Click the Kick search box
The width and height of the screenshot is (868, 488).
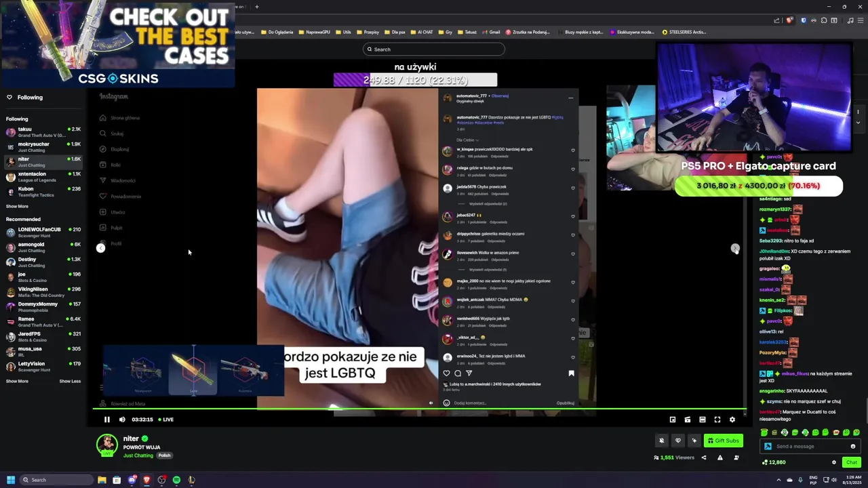point(434,49)
